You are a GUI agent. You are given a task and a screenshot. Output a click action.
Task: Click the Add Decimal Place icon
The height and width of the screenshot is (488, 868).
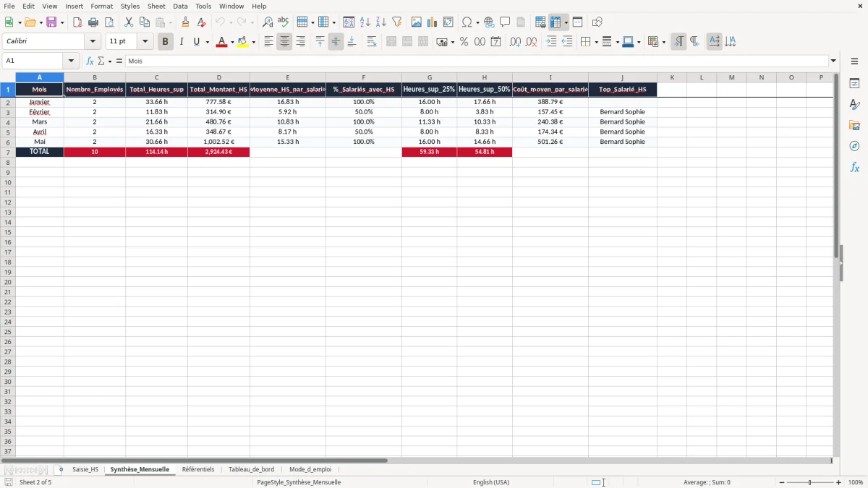click(x=515, y=42)
